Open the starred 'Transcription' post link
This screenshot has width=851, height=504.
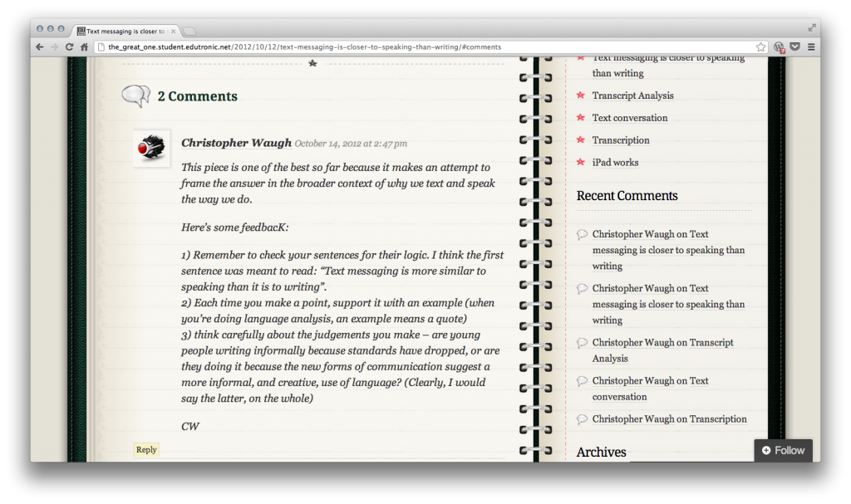[620, 140]
